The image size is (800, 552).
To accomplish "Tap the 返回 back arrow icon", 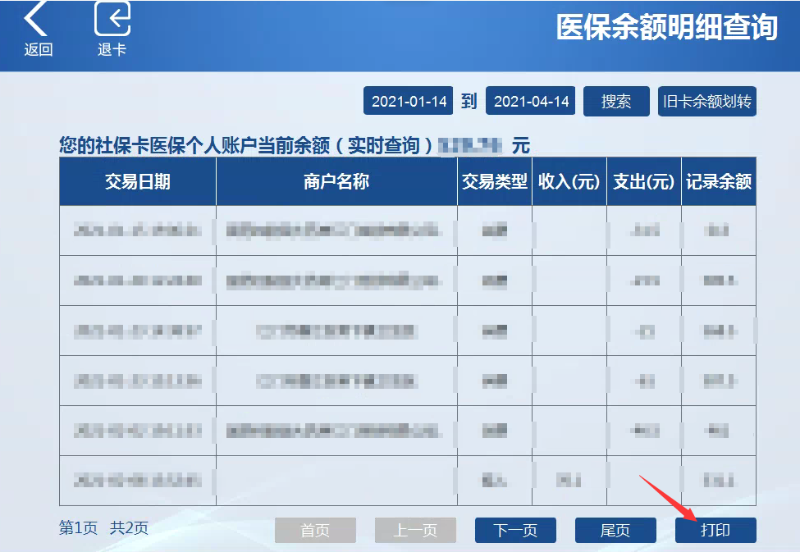I will click(36, 18).
